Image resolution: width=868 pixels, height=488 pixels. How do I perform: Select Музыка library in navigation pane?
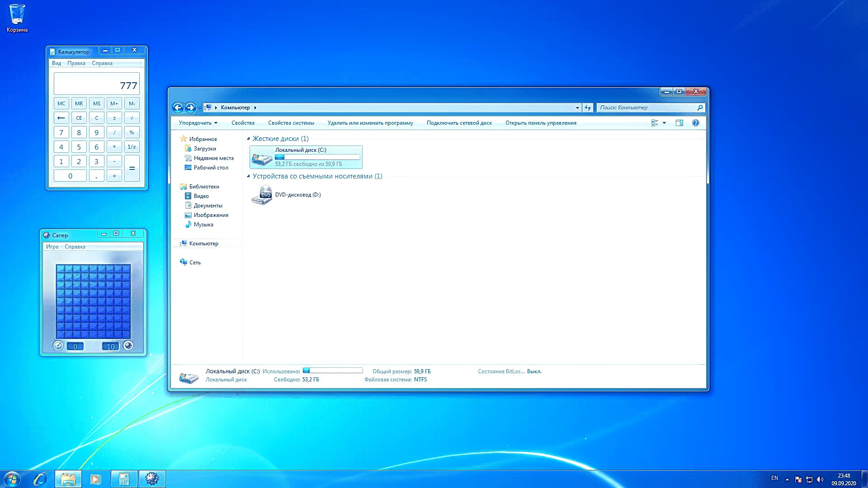[203, 225]
